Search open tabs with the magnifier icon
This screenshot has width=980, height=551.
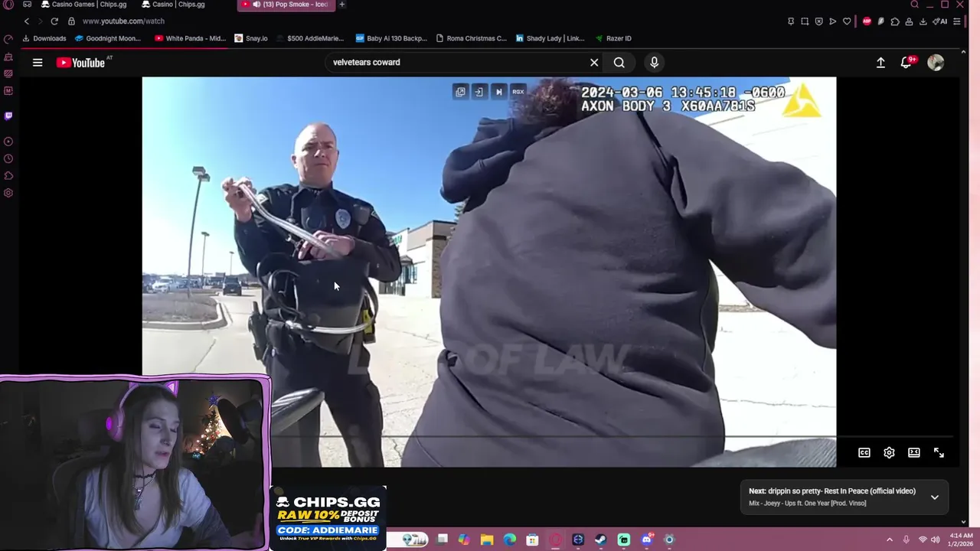click(x=914, y=5)
